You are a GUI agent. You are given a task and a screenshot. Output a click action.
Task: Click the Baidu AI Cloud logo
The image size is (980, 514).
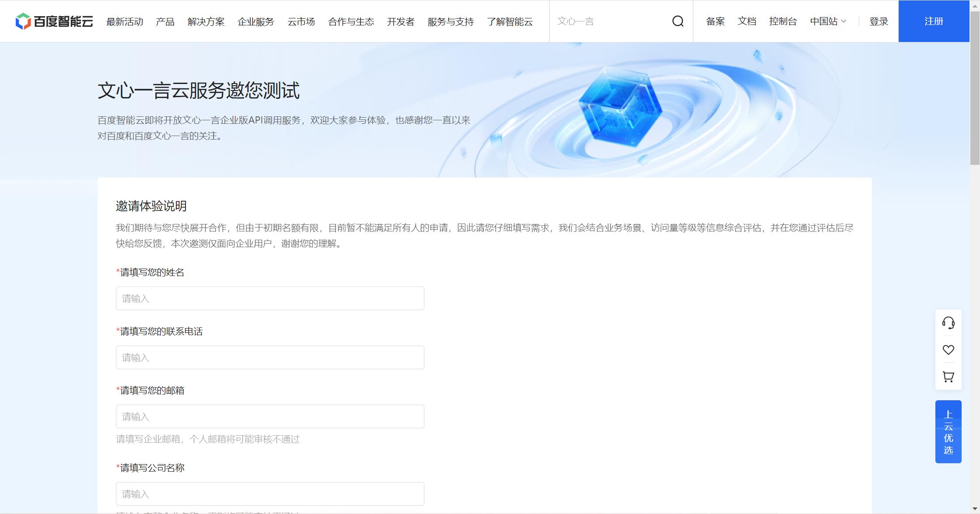54,21
